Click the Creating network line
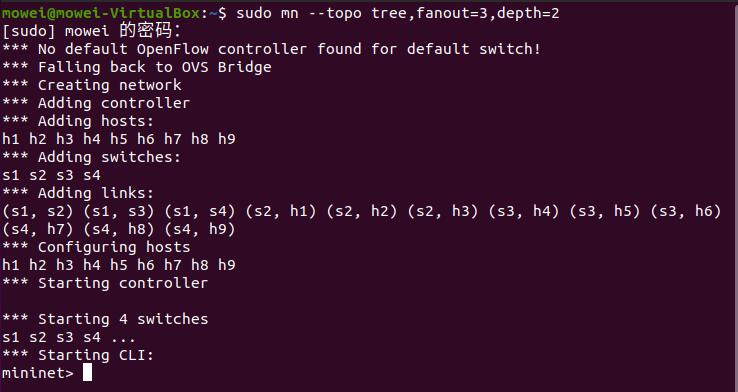Viewport: 738px width, 392px height. pos(92,85)
